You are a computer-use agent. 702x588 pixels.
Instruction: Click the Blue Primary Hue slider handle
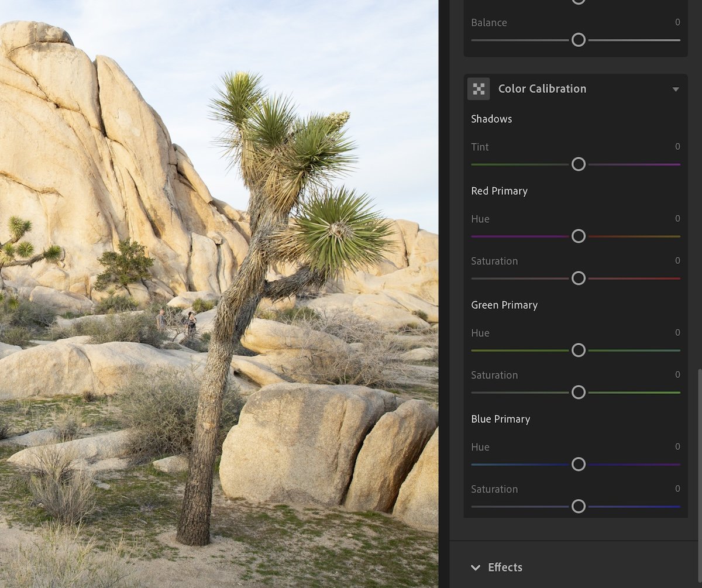click(x=579, y=464)
